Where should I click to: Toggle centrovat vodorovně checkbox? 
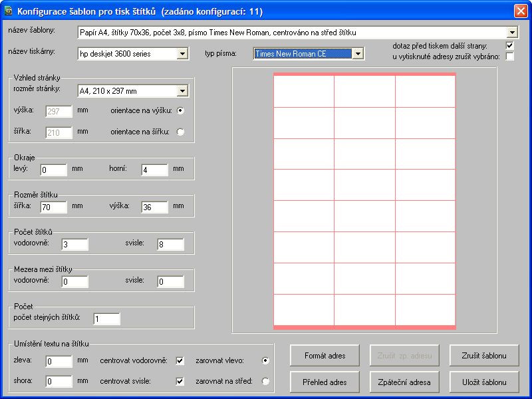point(180,360)
